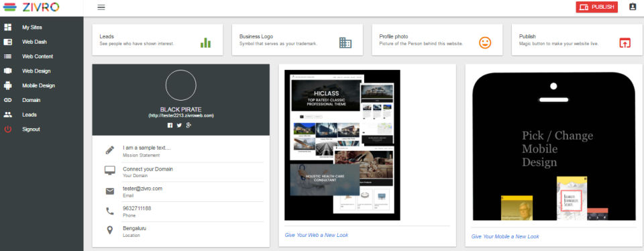Click the empty profile picture circle
Viewport: 644px width, 251px height.
[x=180, y=85]
